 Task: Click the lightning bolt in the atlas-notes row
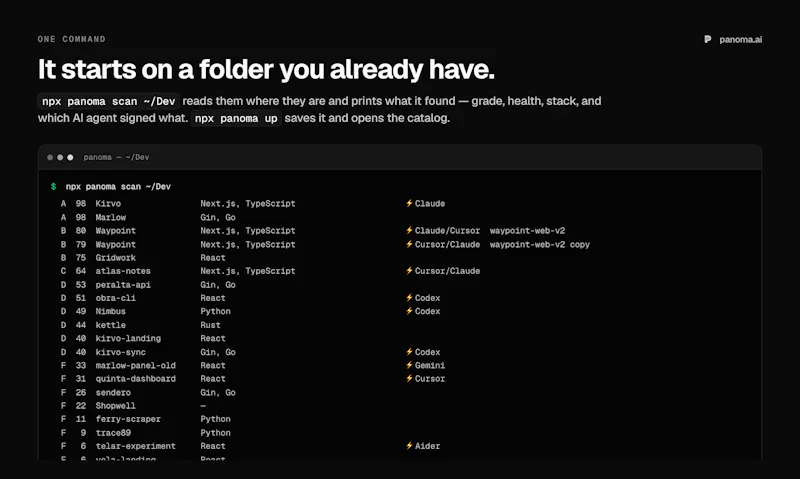[409, 270]
